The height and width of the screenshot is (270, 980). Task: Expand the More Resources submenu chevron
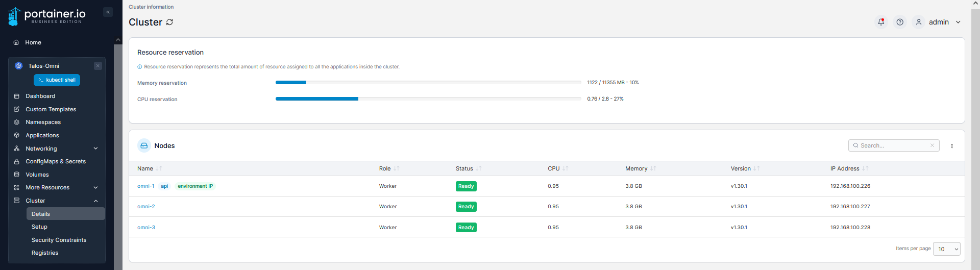point(95,187)
